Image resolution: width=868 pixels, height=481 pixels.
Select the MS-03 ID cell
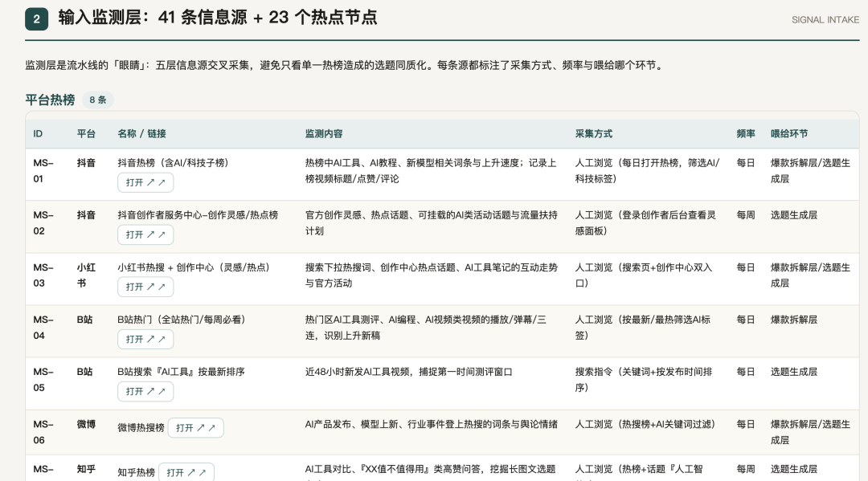point(43,275)
